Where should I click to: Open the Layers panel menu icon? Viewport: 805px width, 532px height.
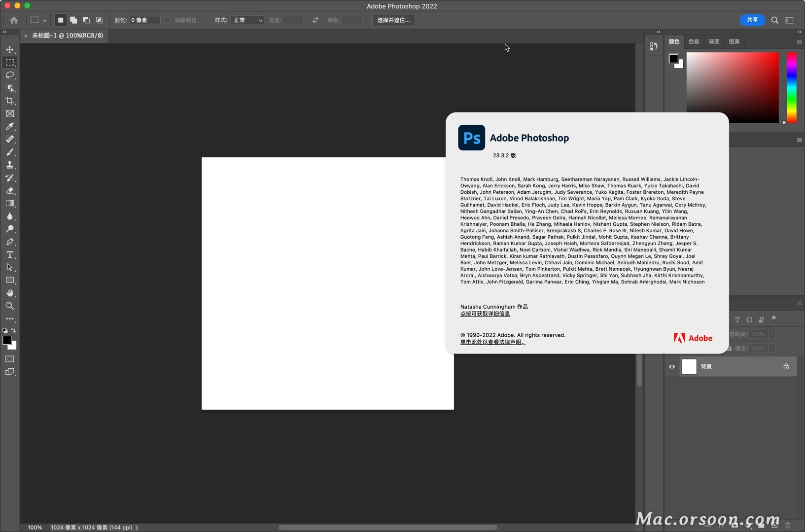click(x=799, y=304)
